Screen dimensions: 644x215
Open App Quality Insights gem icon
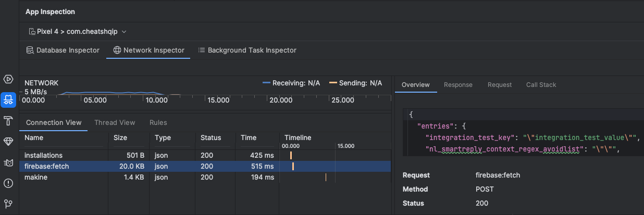[8, 142]
